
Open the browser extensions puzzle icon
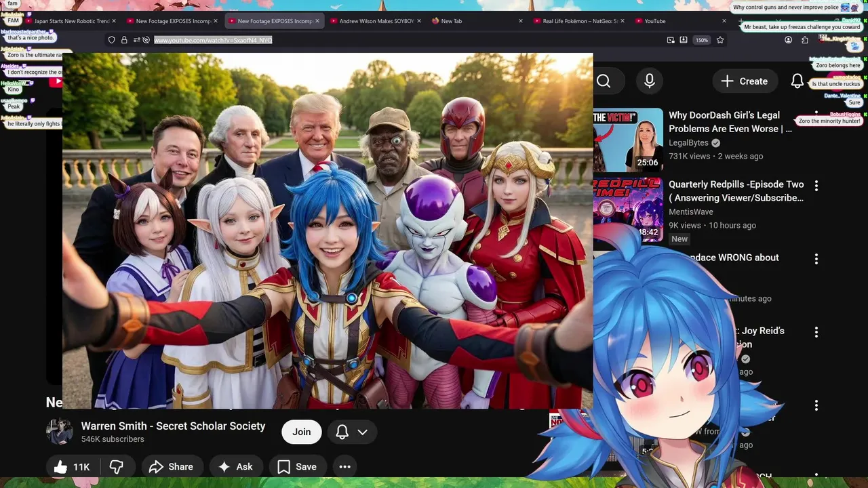805,40
